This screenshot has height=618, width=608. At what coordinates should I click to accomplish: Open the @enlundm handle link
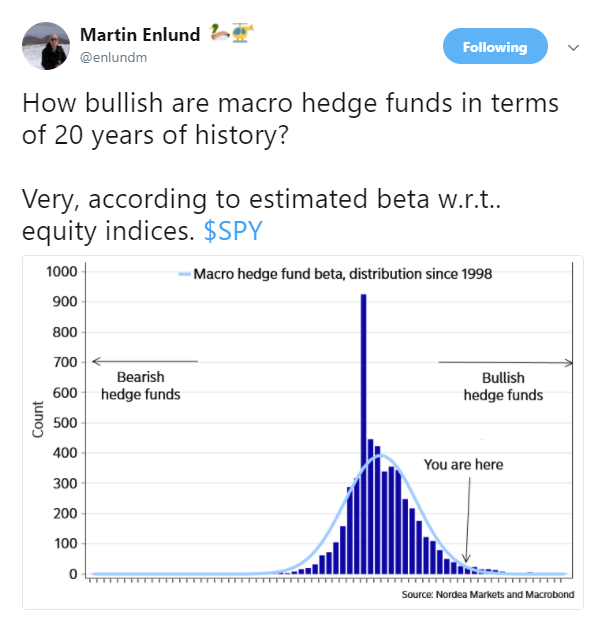point(113,58)
